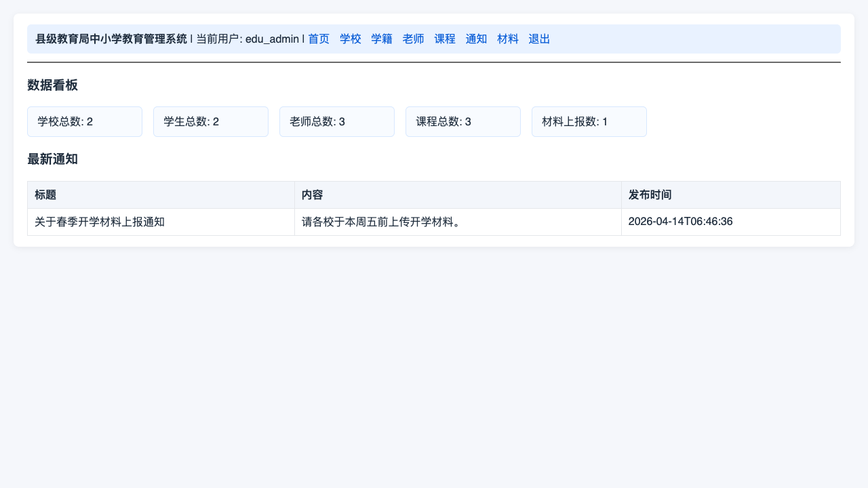Open the 材料 navigation link

point(508,39)
